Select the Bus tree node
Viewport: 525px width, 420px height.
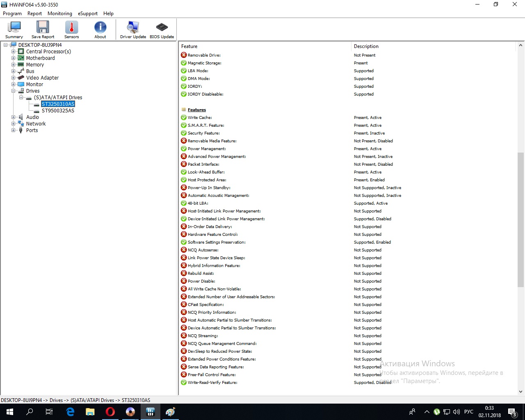(x=30, y=71)
